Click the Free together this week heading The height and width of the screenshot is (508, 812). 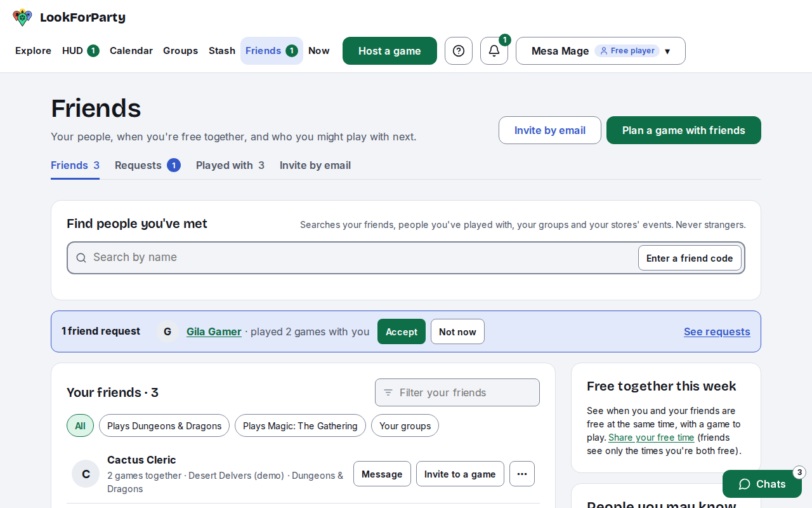click(x=662, y=386)
